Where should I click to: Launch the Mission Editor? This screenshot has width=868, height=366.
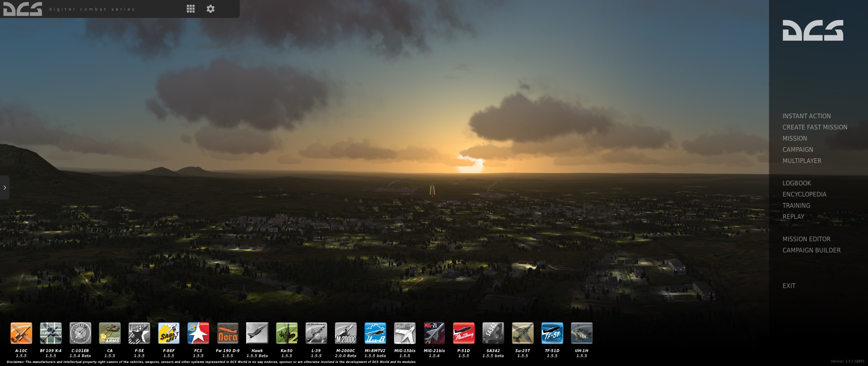point(806,239)
